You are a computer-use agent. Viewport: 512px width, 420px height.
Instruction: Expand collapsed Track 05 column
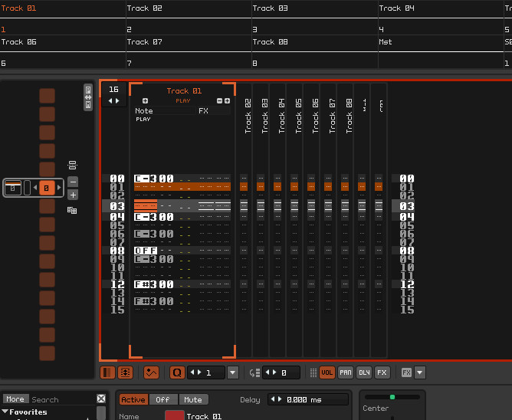(x=298, y=116)
